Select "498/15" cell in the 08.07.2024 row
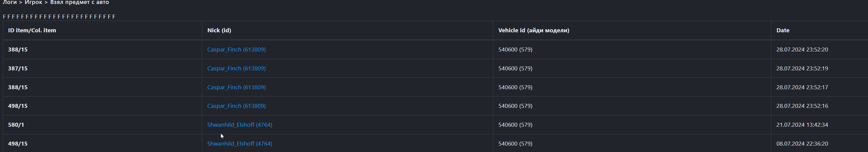 coord(18,143)
